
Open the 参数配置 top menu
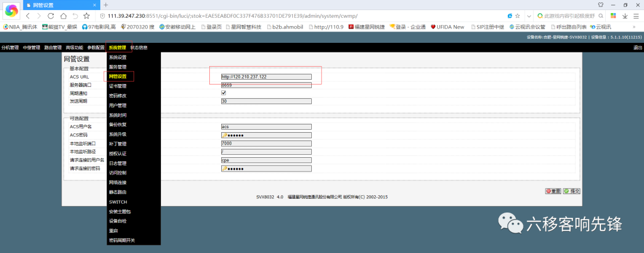point(95,48)
